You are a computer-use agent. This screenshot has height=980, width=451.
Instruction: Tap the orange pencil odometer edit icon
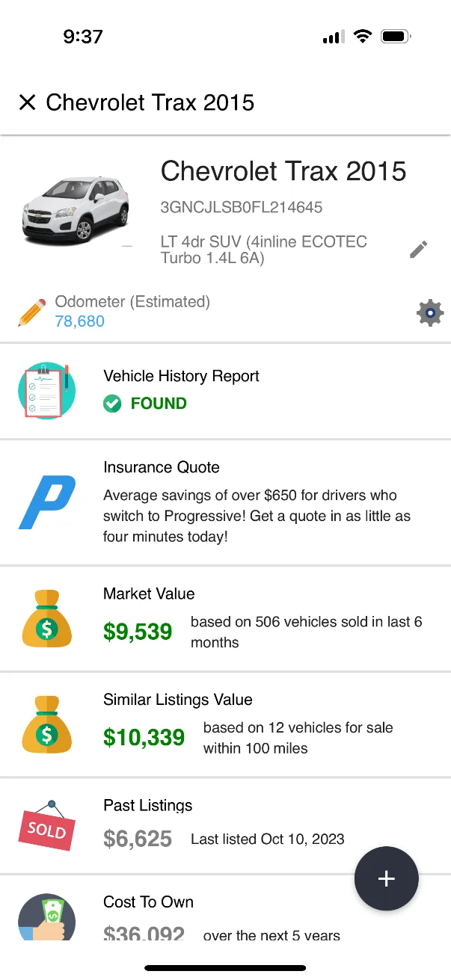[x=31, y=312]
